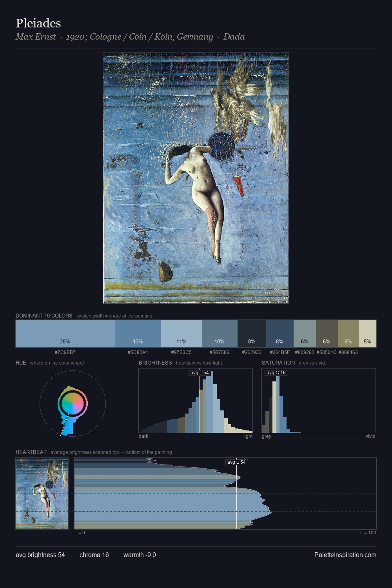
Task: Choose the navy 8% swatch #364B5F
Action: (280, 334)
